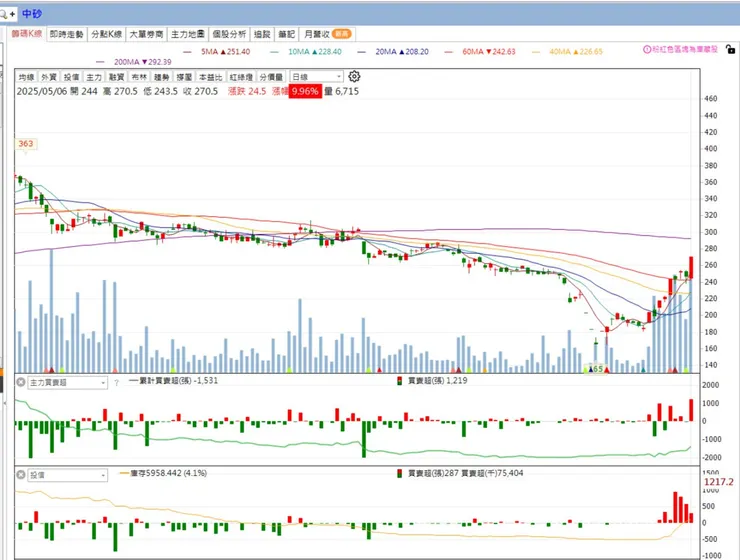Switch to the 個股分析 tab

229,34
